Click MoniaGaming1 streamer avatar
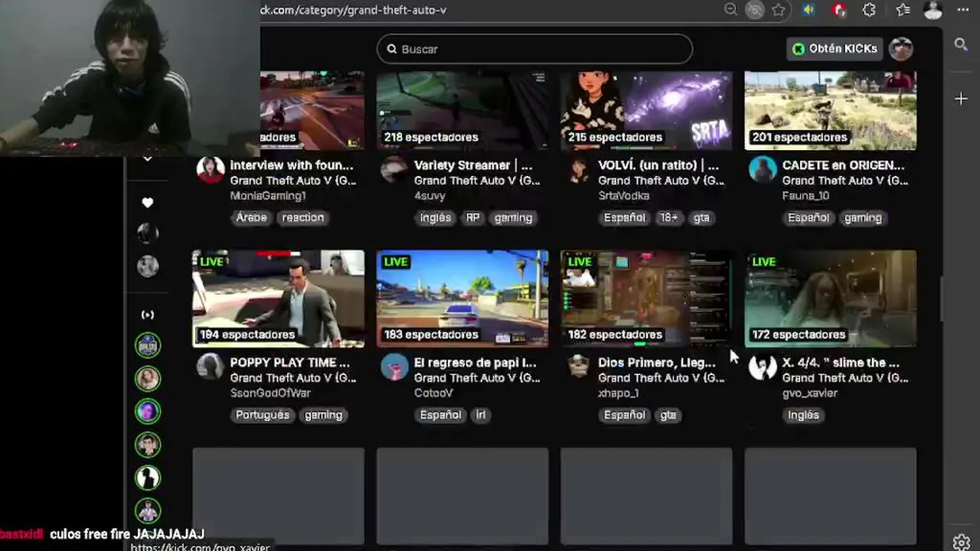Image resolution: width=980 pixels, height=551 pixels. point(211,169)
